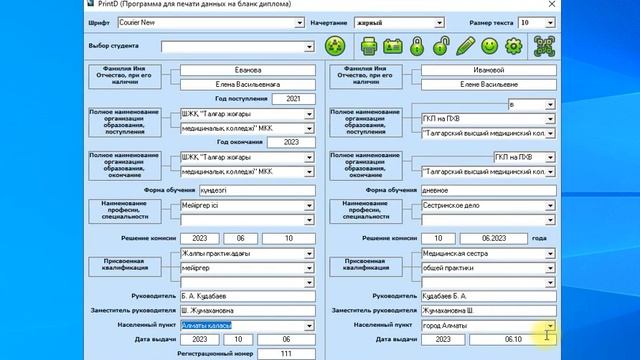Click the left Дата выдачи year field 2023

tap(200, 340)
